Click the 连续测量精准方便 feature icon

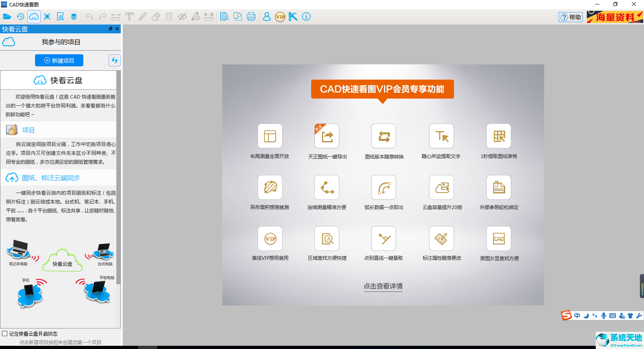327,187
